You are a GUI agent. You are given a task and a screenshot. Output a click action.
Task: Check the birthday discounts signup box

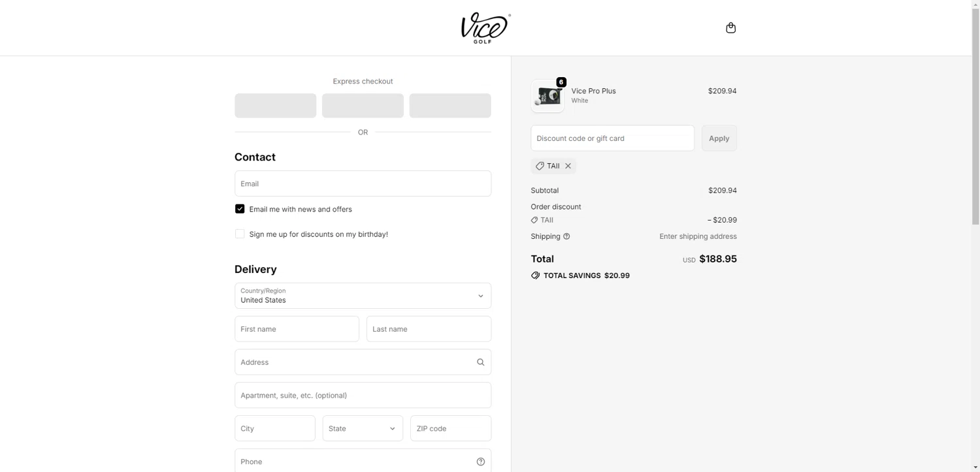[x=240, y=234]
